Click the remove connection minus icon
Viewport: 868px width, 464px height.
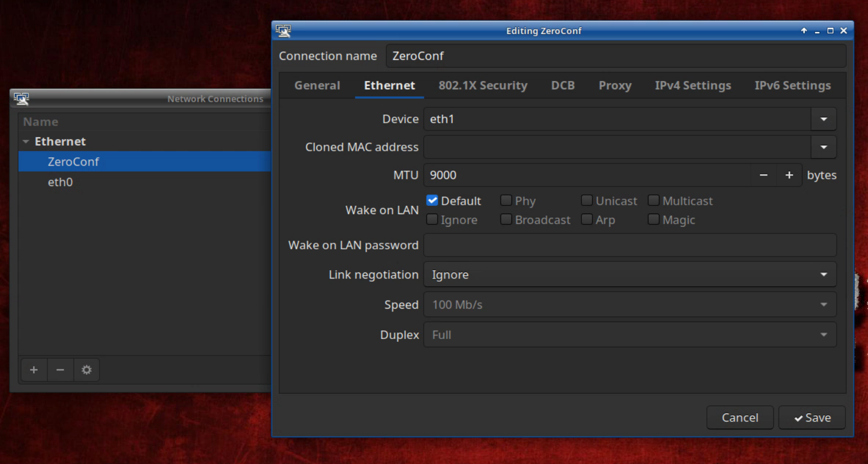point(61,370)
